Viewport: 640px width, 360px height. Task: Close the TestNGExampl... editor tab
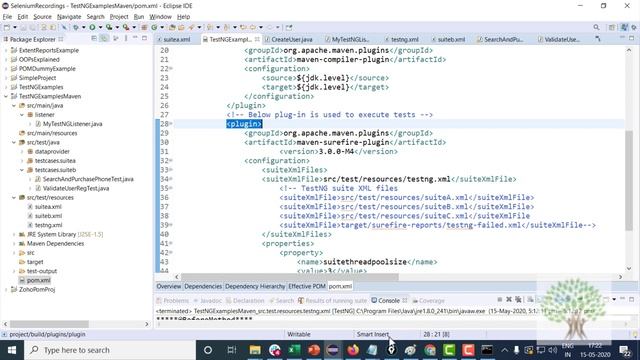tap(257, 39)
